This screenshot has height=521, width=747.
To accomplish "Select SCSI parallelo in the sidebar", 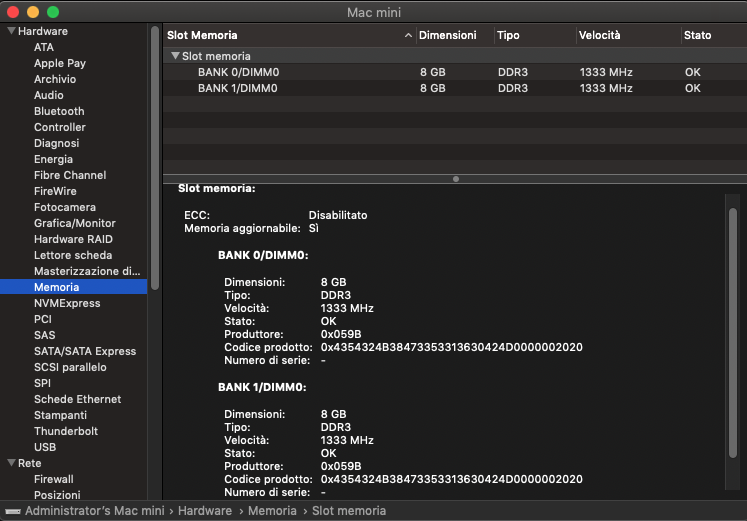I will (x=70, y=367).
